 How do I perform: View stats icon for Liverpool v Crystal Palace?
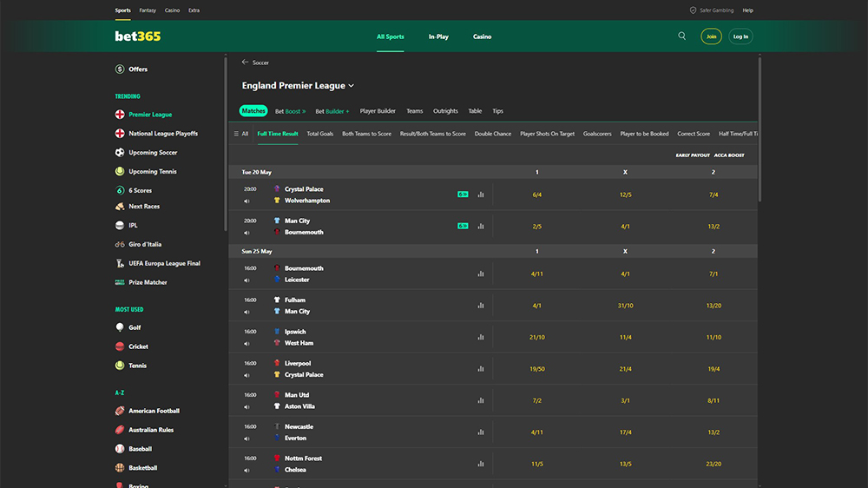[481, 368]
